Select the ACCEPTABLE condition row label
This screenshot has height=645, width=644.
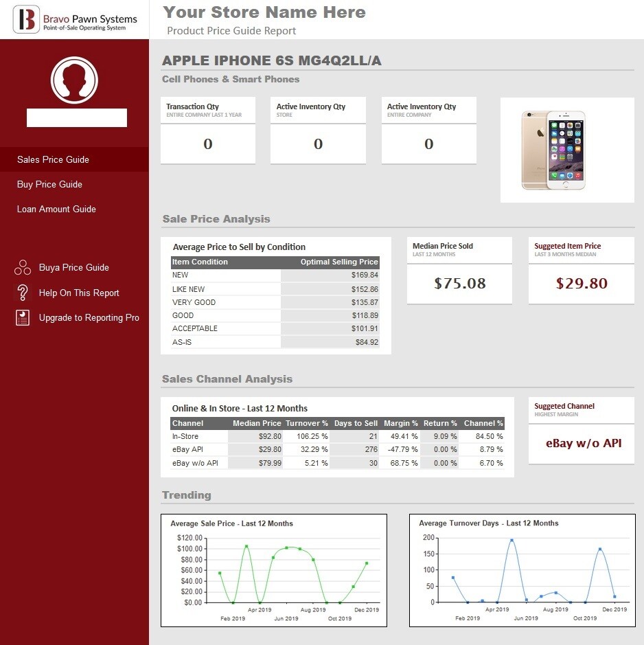[x=195, y=328]
